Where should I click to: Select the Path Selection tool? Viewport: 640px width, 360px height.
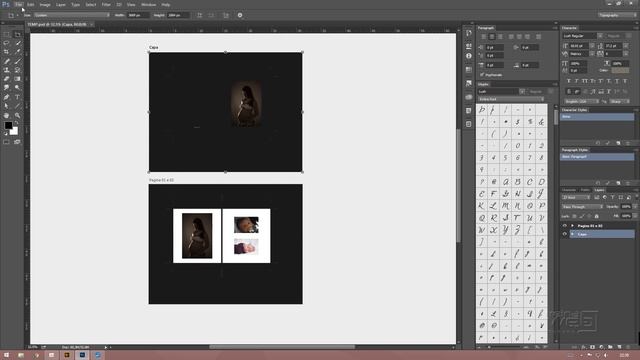click(x=7, y=106)
